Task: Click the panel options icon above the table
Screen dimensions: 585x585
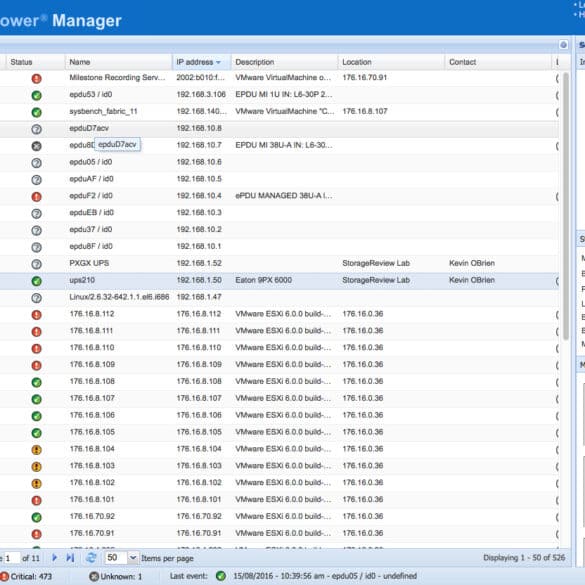Action: point(563,45)
